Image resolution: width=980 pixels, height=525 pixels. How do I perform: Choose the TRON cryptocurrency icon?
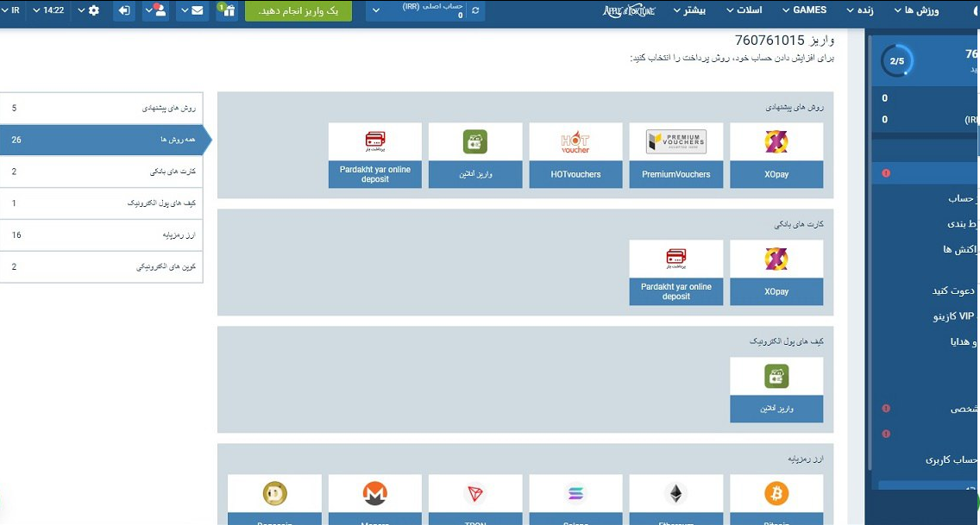[x=474, y=494]
